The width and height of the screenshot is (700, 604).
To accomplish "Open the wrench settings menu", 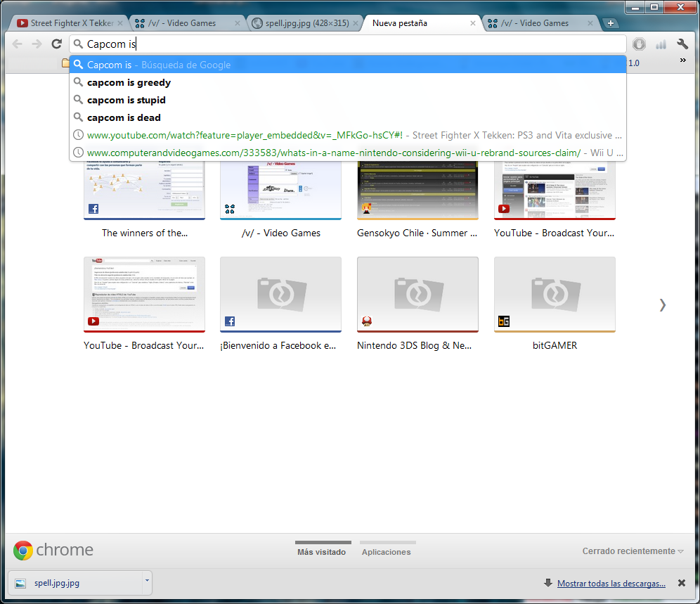I will click(682, 44).
